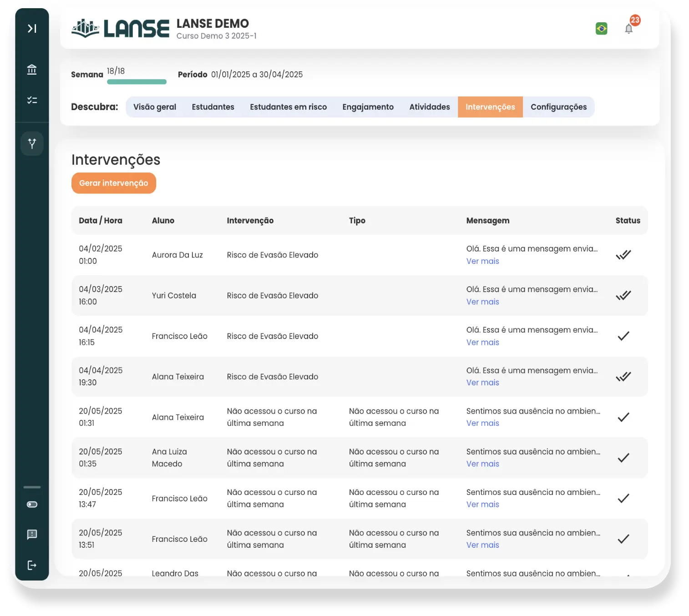
Task: Expand the sidebar with the arrow icon
Action: pos(32,29)
